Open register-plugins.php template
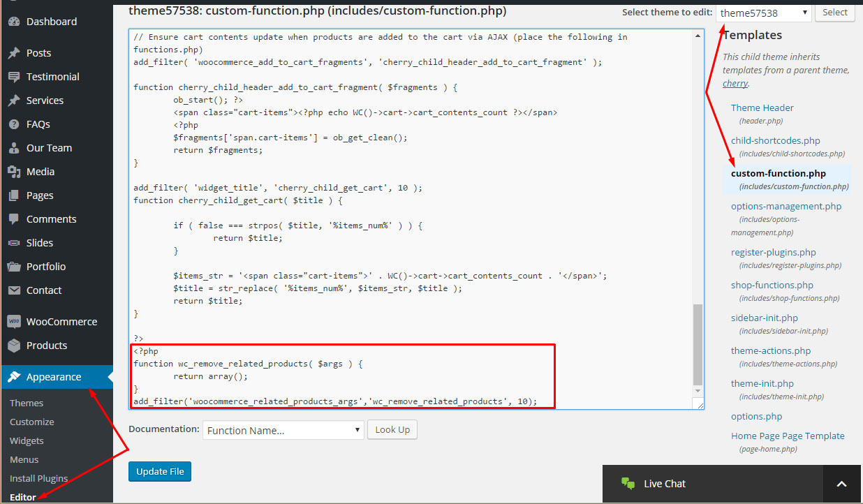This screenshot has width=863, height=504. point(774,252)
